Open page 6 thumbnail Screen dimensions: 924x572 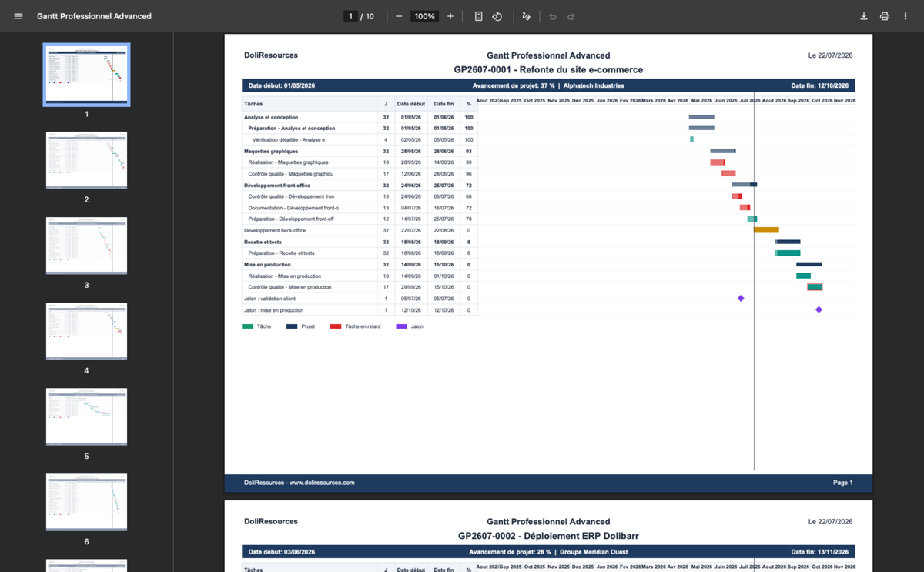pos(86,502)
